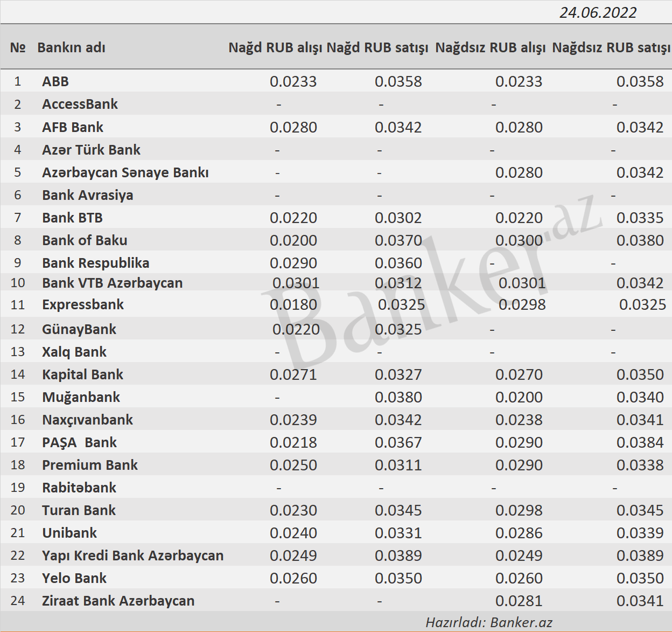This screenshot has height=632, width=672.
Task: Click the bank name ABB
Action: coord(55,81)
